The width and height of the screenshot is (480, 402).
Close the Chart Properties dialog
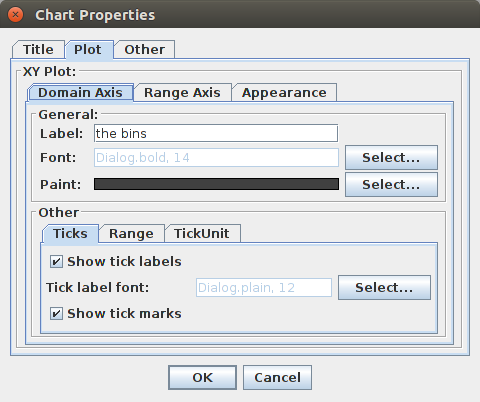pyautogui.click(x=15, y=15)
